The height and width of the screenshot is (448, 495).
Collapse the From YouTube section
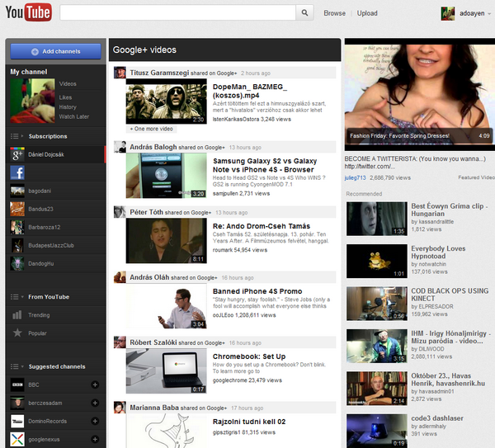pos(22,297)
